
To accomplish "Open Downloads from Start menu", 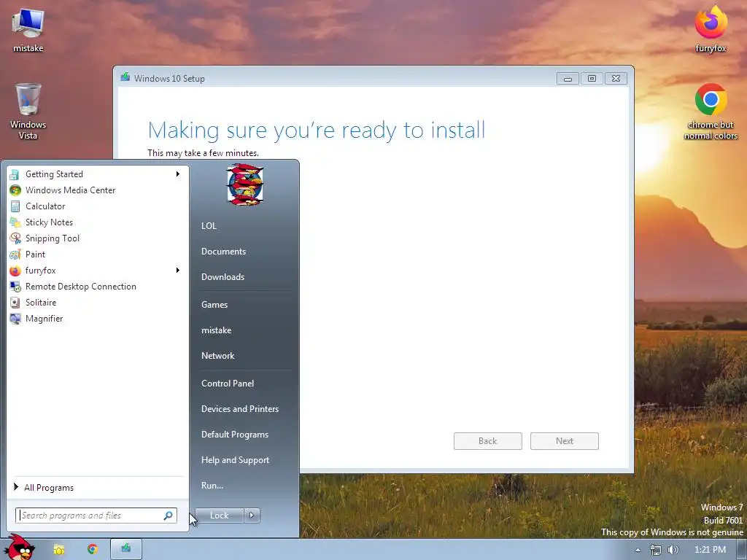I will tap(222, 277).
